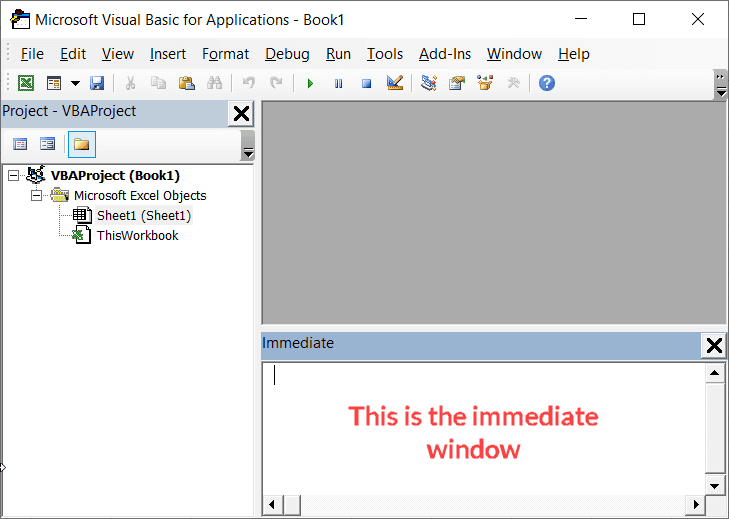729x519 pixels.
Task: Save Book1 with the floppy disk icon
Action: 97,83
